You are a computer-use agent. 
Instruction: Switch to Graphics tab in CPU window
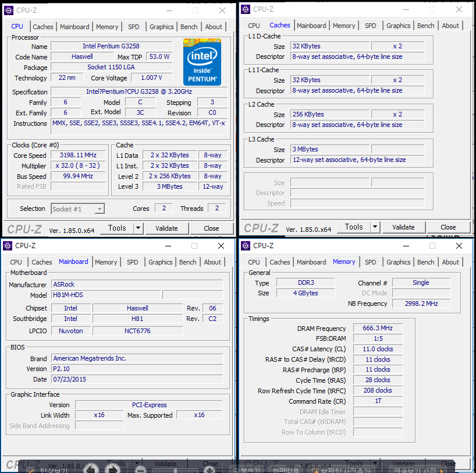coord(162,27)
